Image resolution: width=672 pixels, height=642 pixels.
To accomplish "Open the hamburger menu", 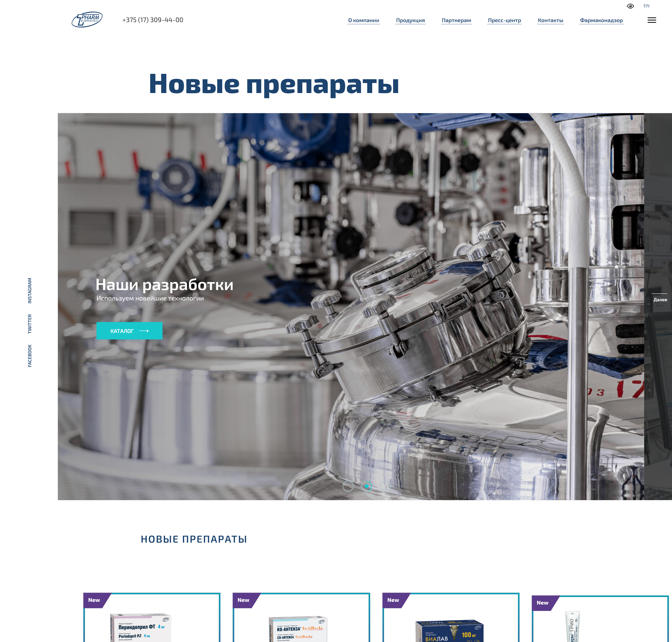I will point(651,20).
